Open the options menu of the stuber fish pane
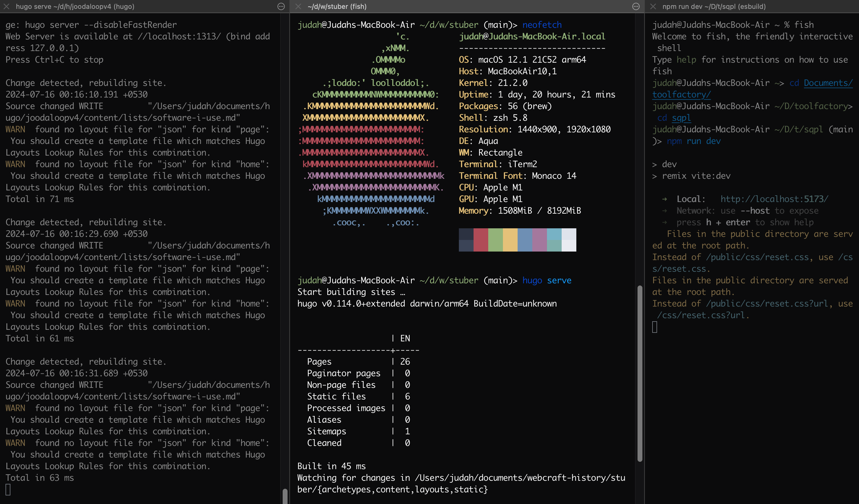The width and height of the screenshot is (859, 504). (635, 6)
